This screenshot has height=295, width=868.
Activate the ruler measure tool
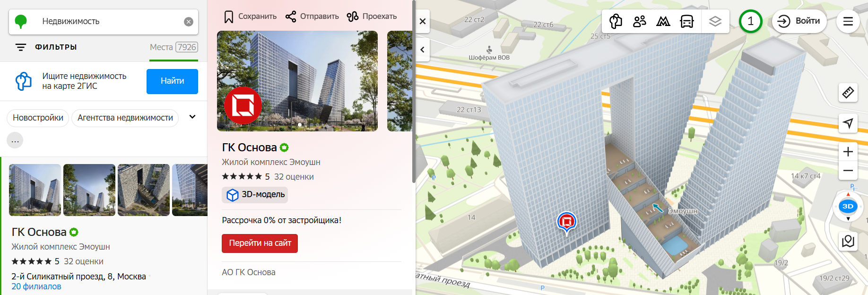pyautogui.click(x=848, y=93)
